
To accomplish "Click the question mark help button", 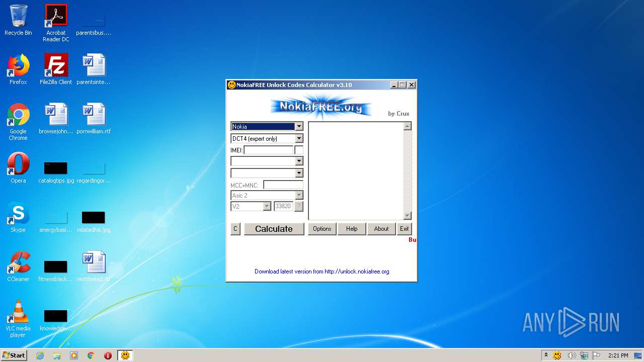I will point(299,206).
